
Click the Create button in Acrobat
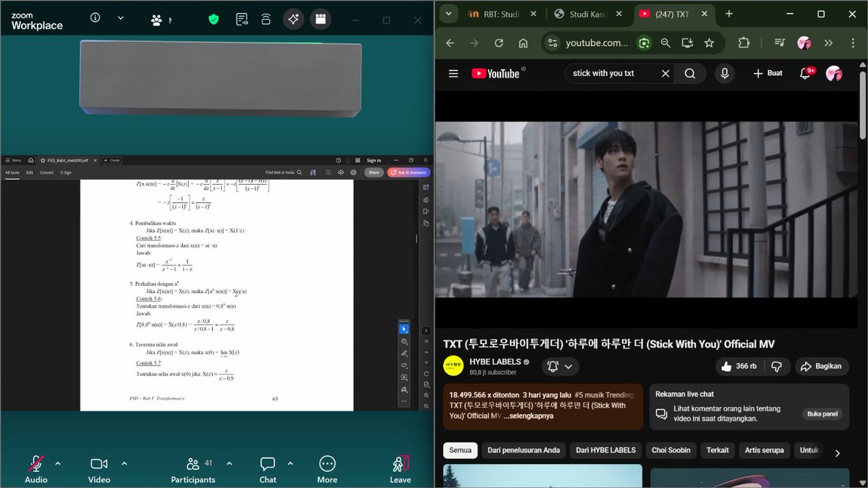[x=111, y=160]
